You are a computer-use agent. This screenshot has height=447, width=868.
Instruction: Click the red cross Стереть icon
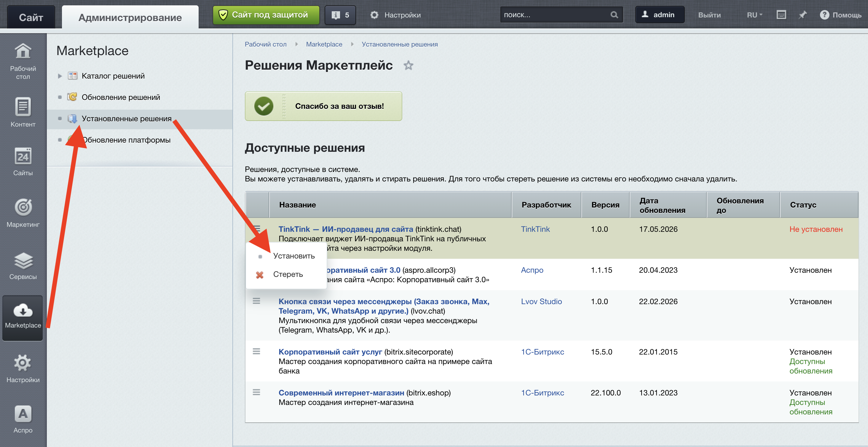pyautogui.click(x=259, y=274)
